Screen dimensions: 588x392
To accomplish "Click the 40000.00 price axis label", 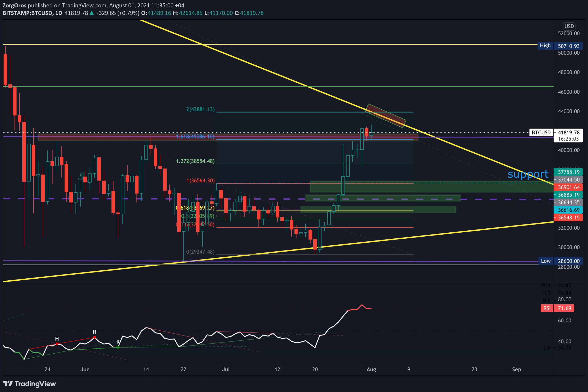I will coord(569,150).
